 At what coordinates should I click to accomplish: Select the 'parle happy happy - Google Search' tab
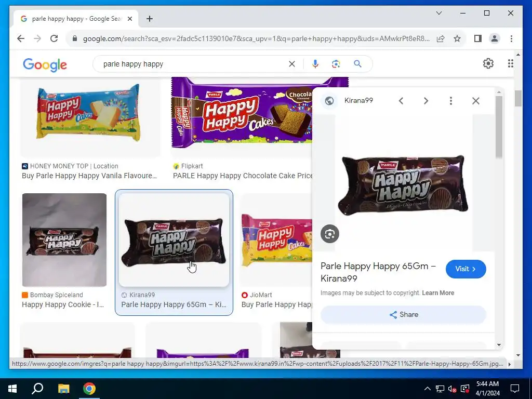[76, 19]
